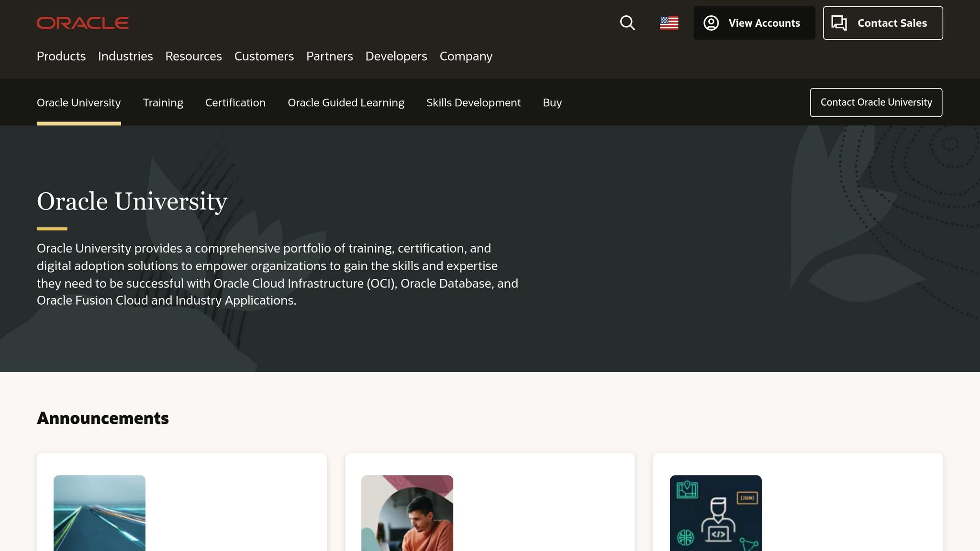Open the Company menu
This screenshot has height=551, width=980.
click(x=466, y=56)
